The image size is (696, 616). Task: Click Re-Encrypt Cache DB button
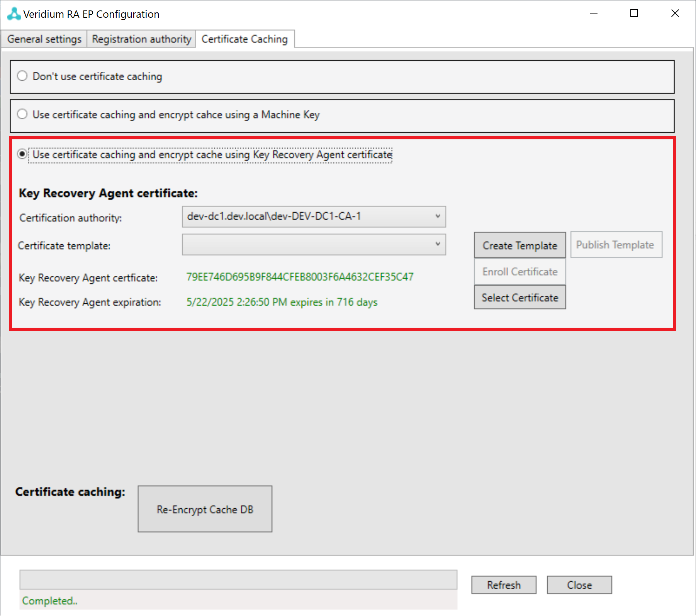(x=205, y=509)
